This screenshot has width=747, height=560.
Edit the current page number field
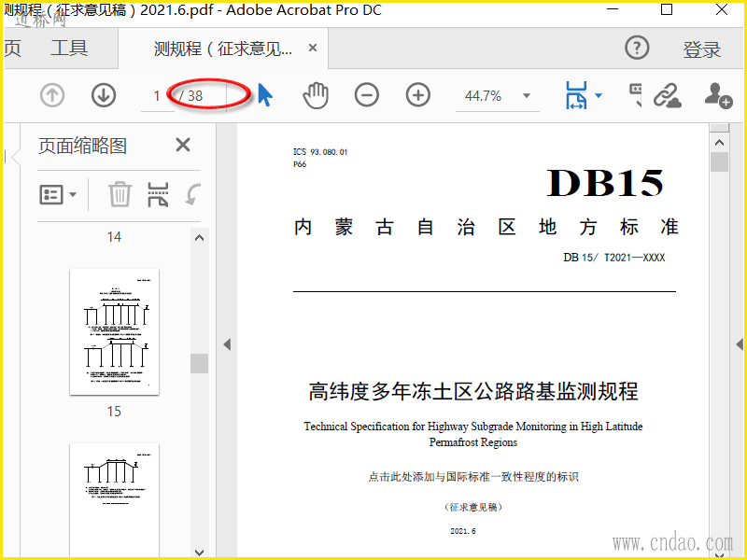(x=157, y=96)
